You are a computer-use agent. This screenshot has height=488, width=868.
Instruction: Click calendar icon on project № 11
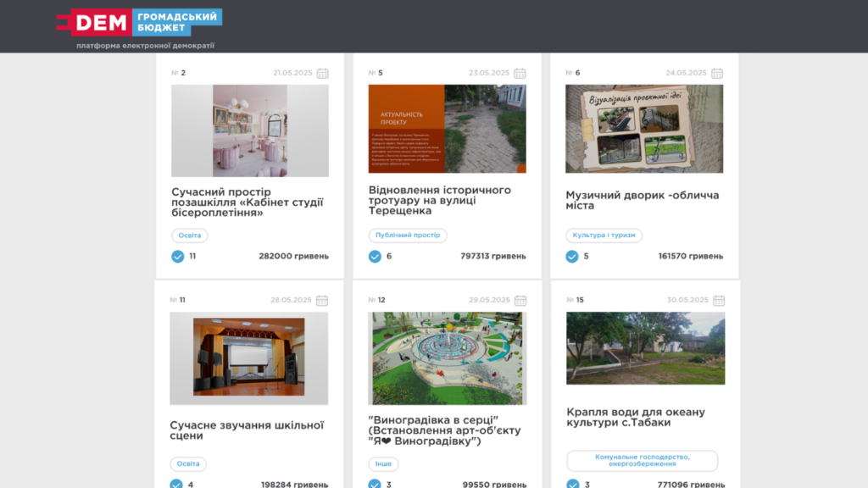click(322, 301)
